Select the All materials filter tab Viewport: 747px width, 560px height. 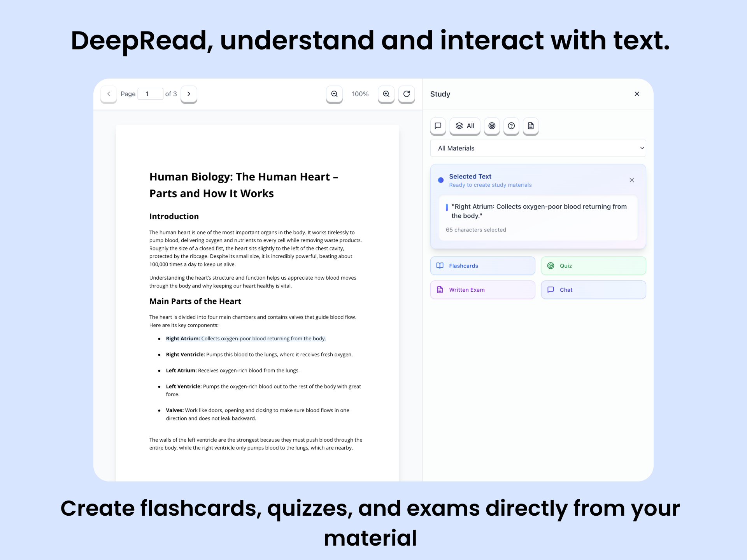[x=465, y=126]
